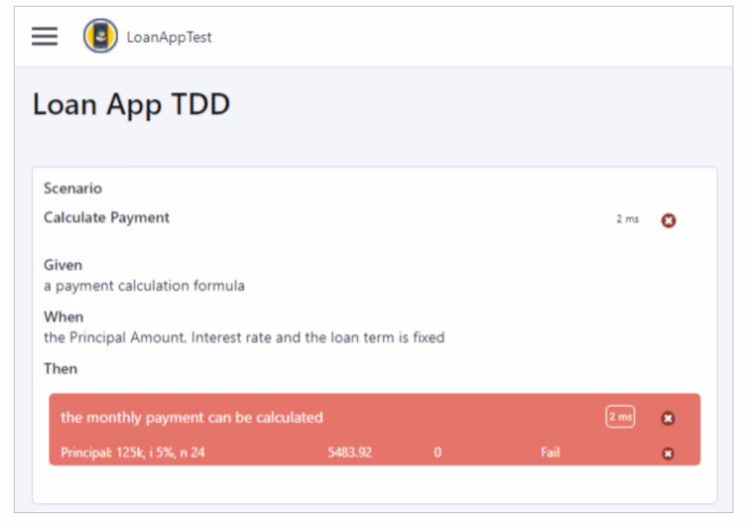
Task: Click the failed icon beside Calculate Payment
Action: tap(668, 220)
